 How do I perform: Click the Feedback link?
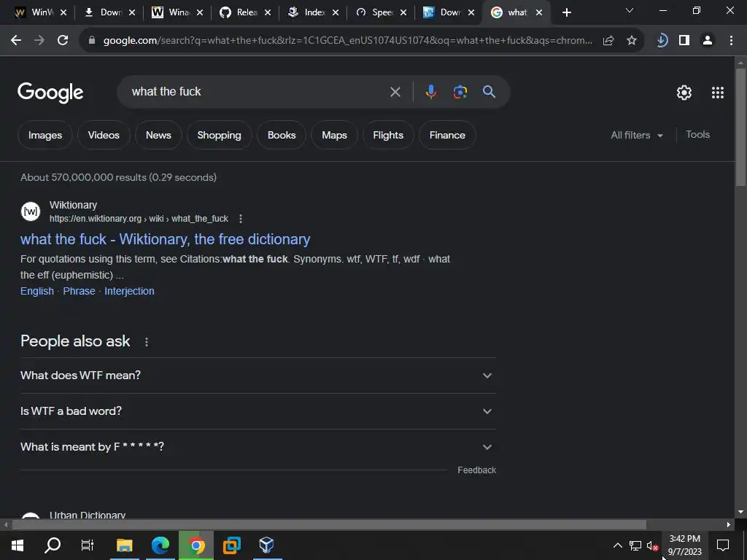(477, 470)
